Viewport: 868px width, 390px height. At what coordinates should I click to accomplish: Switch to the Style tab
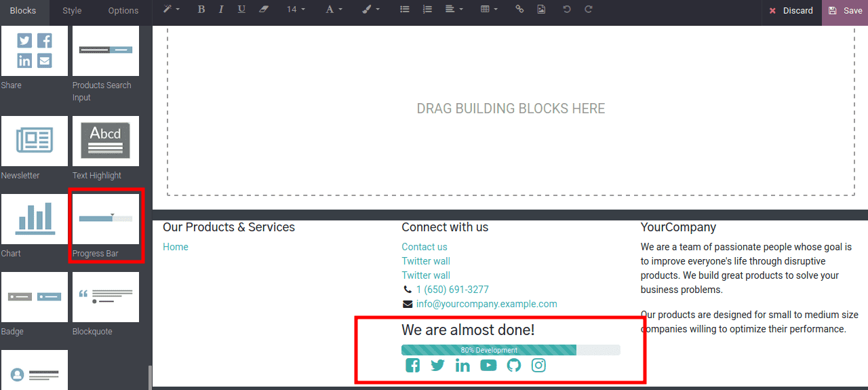click(x=72, y=11)
